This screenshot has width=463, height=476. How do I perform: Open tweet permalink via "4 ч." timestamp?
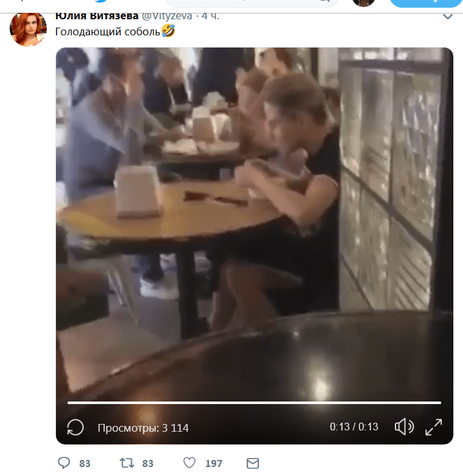pyautogui.click(x=210, y=16)
